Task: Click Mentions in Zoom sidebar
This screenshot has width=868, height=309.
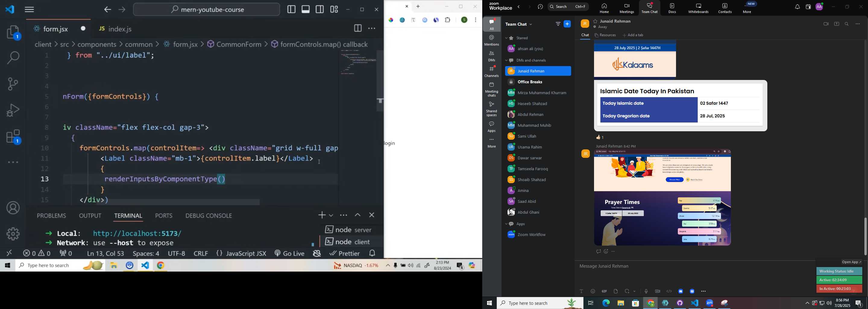Action: click(x=492, y=40)
